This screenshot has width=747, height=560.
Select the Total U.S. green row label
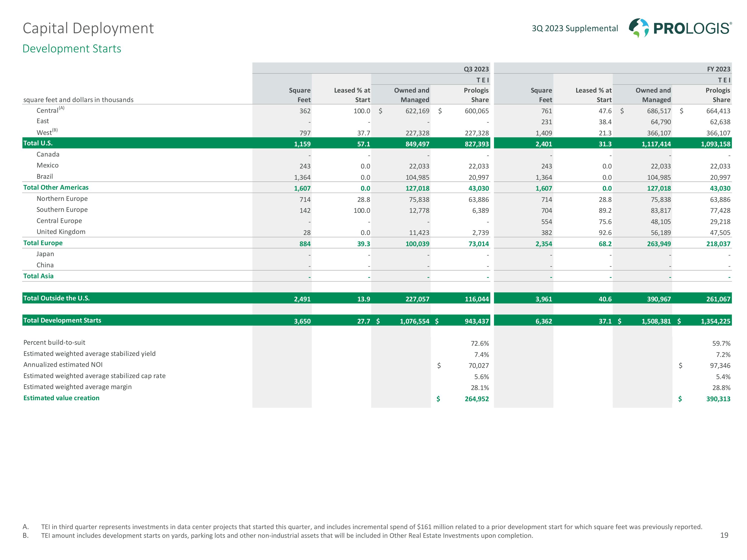pos(38,143)
